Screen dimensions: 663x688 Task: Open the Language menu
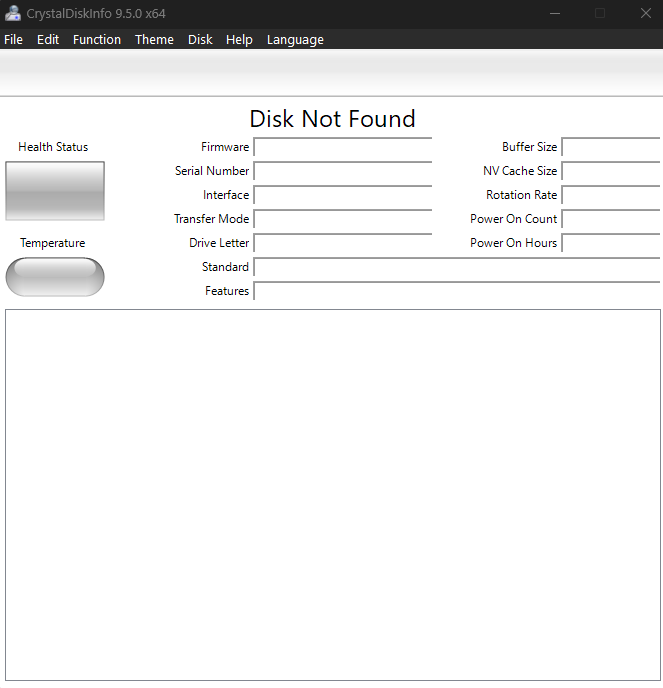pyautogui.click(x=295, y=39)
